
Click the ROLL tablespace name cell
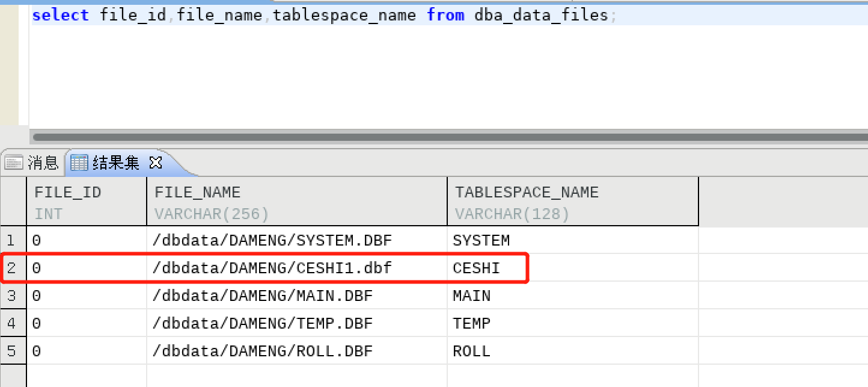(573, 351)
